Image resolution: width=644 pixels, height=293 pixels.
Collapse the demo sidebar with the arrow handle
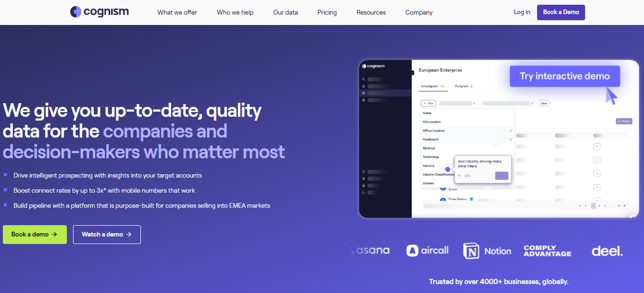[412, 73]
